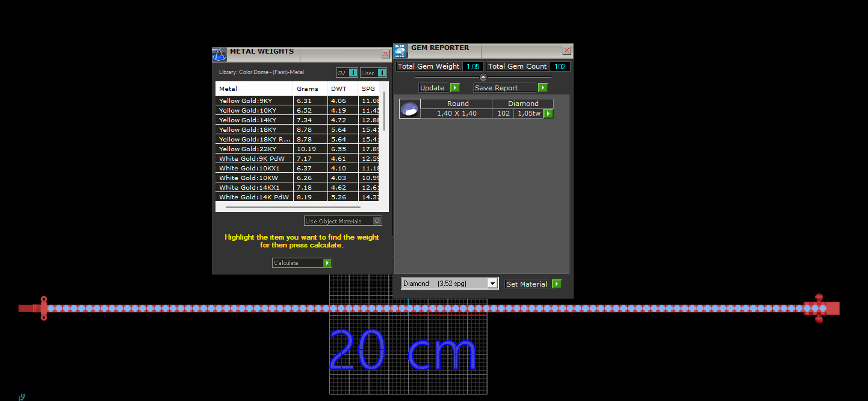Toggle the GV library switch
Screen dimensions: 868x401
347,73
